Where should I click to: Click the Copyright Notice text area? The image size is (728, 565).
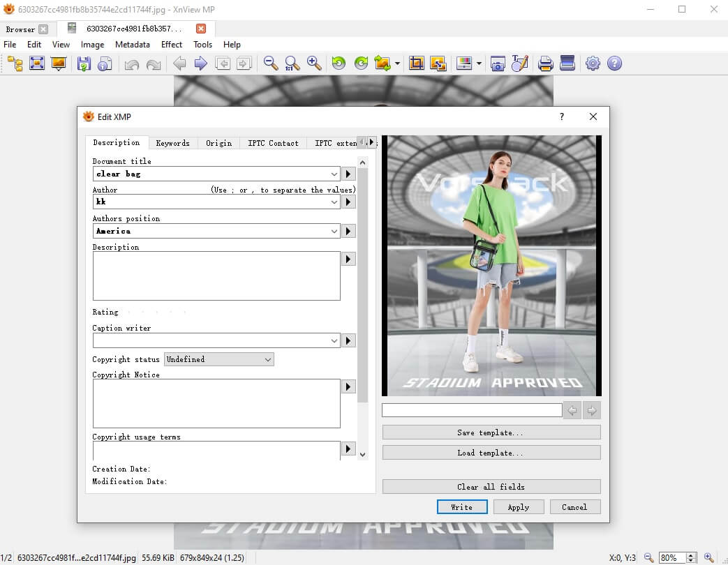216,404
